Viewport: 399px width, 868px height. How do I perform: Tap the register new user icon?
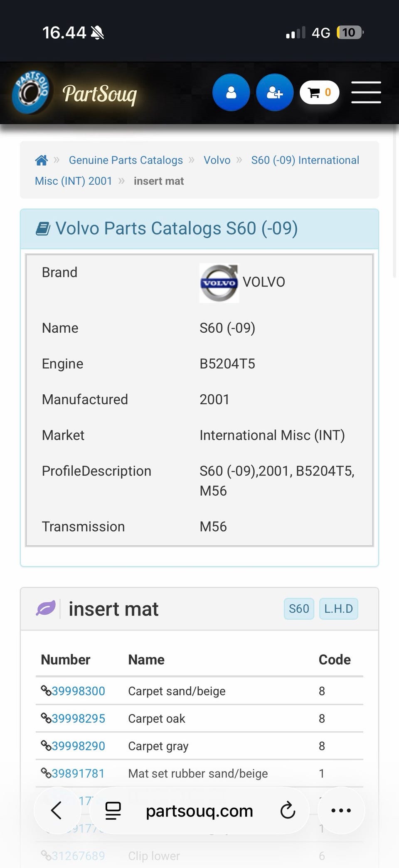coord(275,92)
